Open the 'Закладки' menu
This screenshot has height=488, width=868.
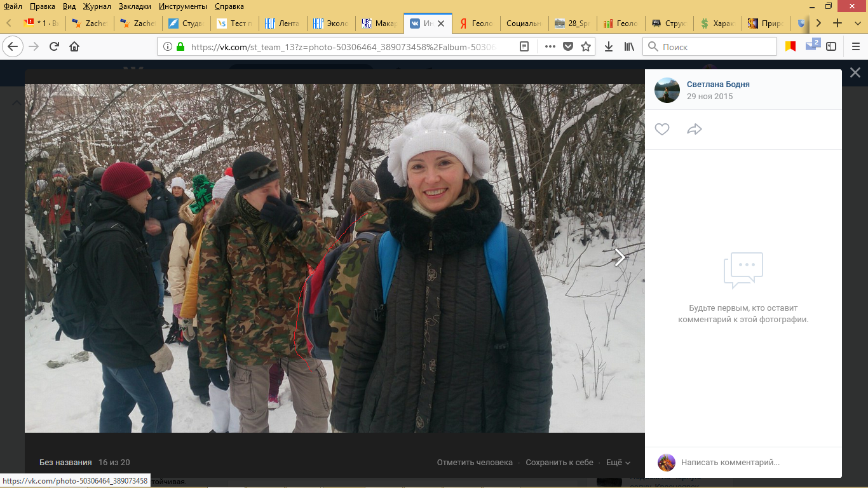click(x=134, y=6)
